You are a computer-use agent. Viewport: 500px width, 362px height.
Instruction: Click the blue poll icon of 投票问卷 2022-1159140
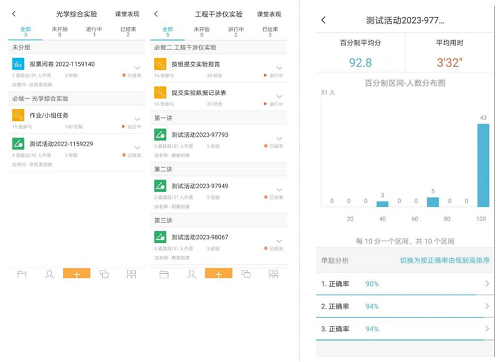[18, 64]
